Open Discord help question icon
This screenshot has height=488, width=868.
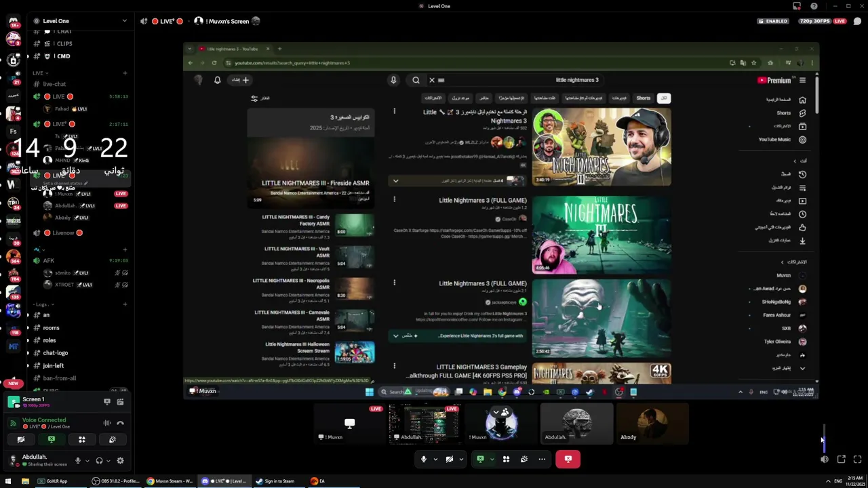pyautogui.click(x=814, y=6)
